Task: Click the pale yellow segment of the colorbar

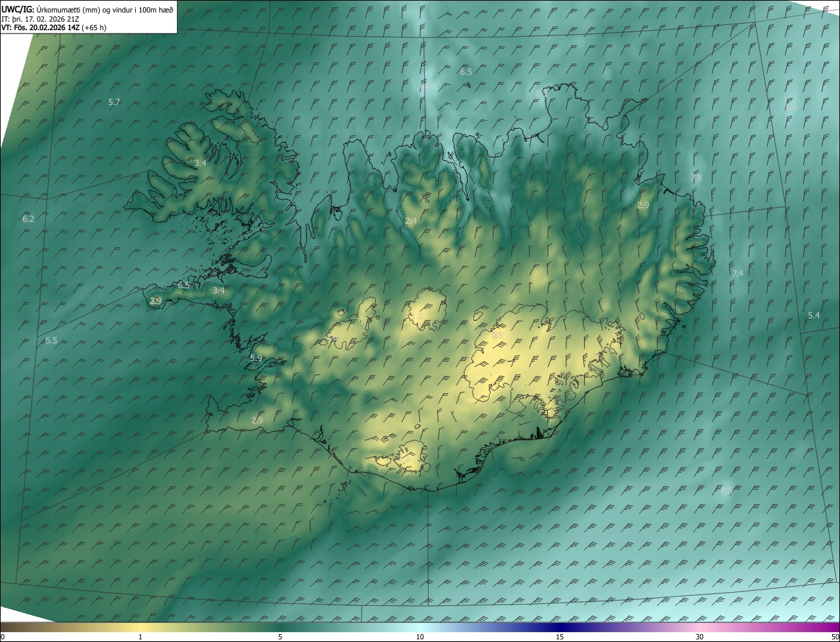Action: [140, 627]
